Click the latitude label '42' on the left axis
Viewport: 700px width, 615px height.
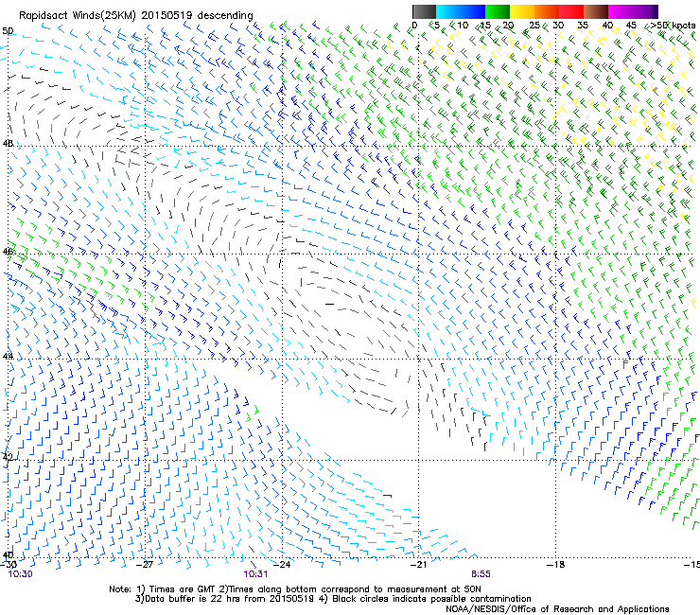[x=8, y=456]
